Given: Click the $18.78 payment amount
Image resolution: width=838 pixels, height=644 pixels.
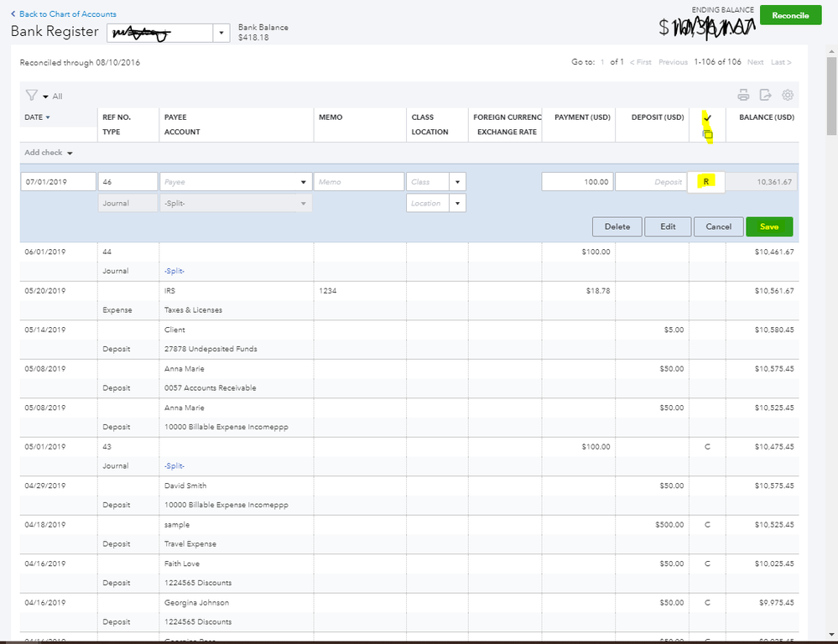Looking at the screenshot, I should pyautogui.click(x=597, y=291).
